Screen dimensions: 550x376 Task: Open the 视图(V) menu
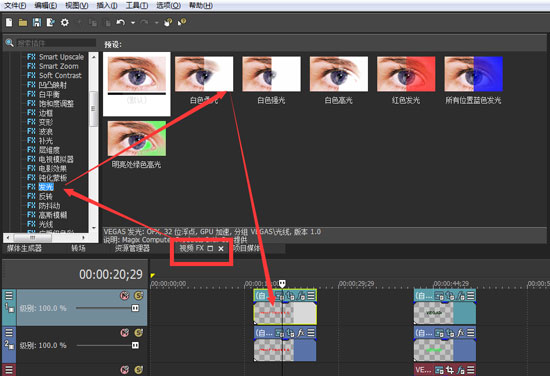click(x=76, y=5)
